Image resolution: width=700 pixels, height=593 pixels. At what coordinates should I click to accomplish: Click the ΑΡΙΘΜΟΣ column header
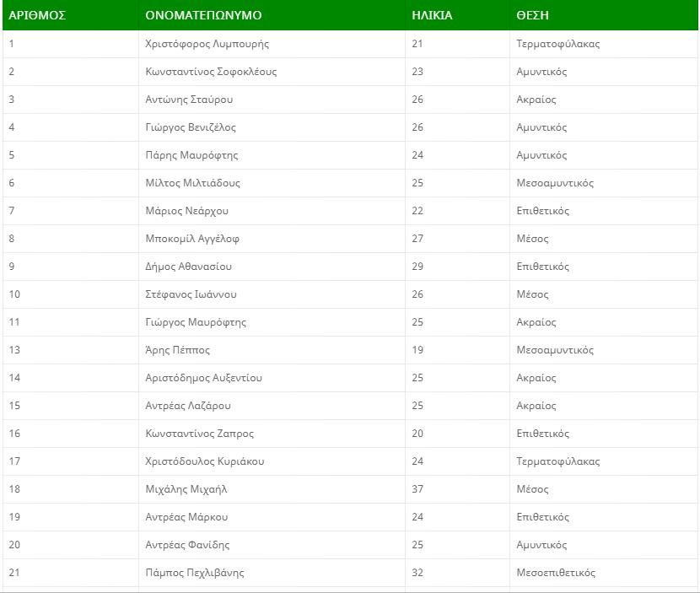[37, 15]
